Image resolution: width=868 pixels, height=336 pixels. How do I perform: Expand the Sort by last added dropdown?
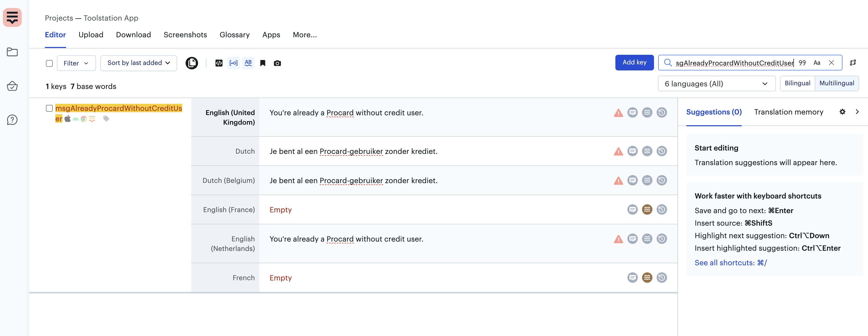[139, 63]
